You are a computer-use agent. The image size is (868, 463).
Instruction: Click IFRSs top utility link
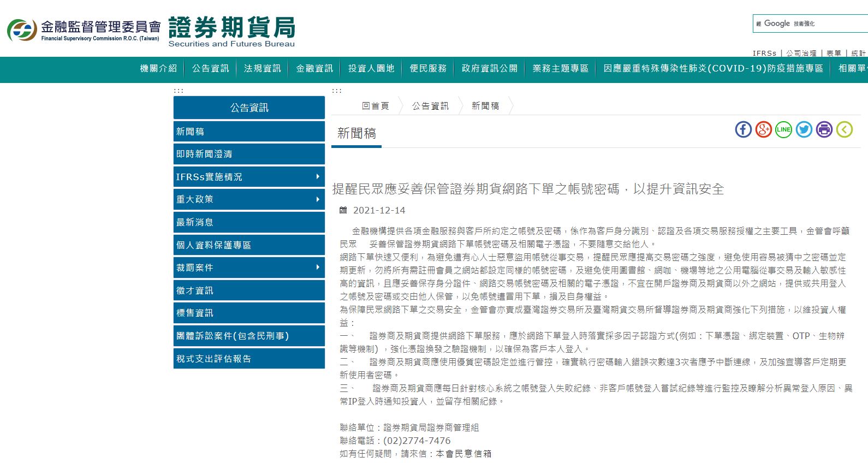[x=764, y=53]
